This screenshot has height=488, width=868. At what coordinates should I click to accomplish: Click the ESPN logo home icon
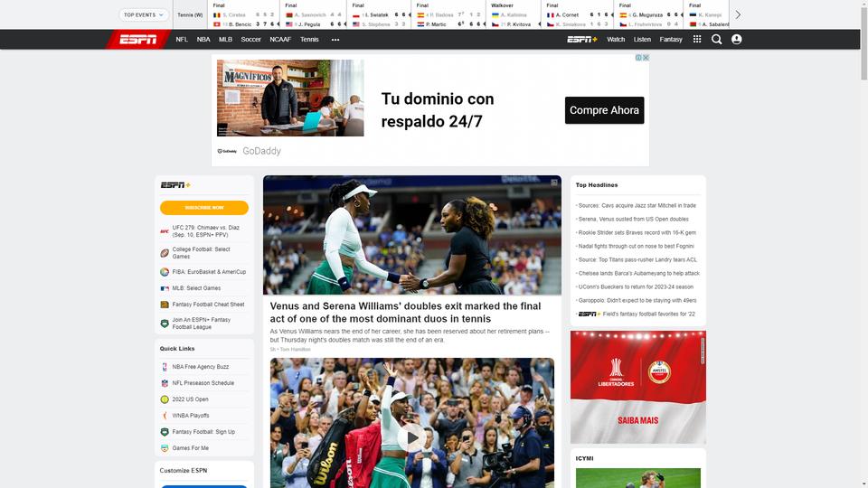coord(137,39)
